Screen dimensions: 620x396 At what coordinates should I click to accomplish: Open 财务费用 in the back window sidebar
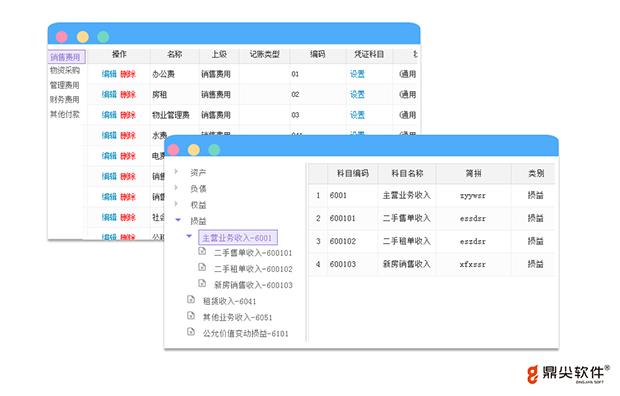point(65,99)
